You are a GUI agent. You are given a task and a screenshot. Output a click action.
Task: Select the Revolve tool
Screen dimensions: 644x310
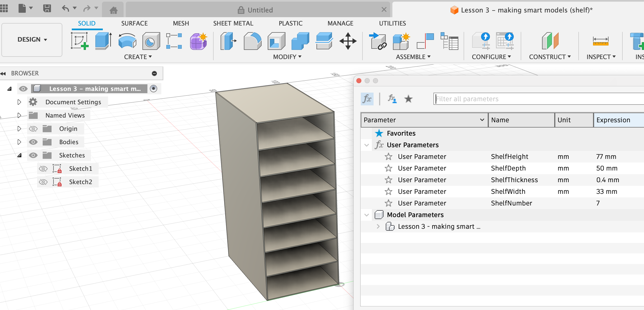tap(127, 41)
